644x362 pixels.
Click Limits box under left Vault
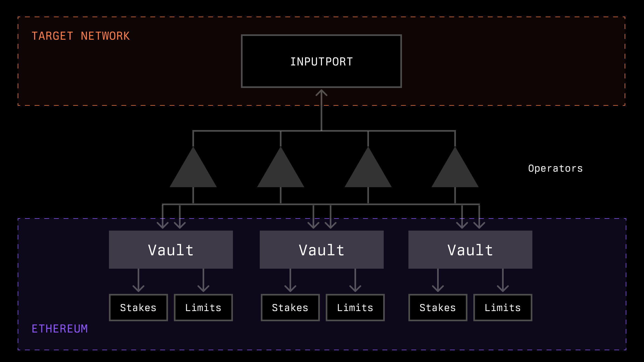click(203, 308)
